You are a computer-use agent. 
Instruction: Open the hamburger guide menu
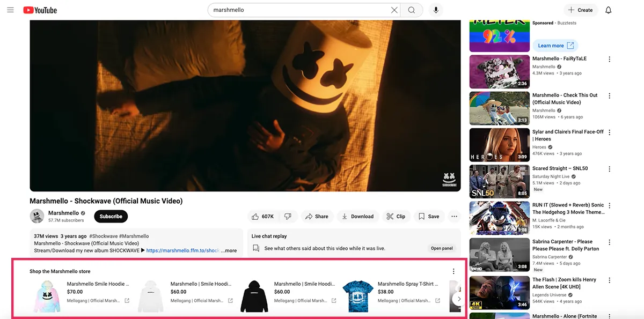(10, 10)
